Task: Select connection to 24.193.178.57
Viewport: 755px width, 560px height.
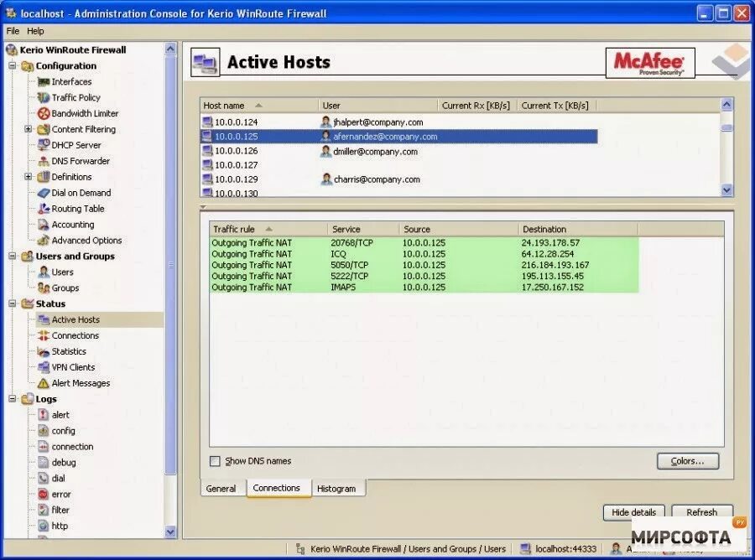Action: tap(424, 243)
